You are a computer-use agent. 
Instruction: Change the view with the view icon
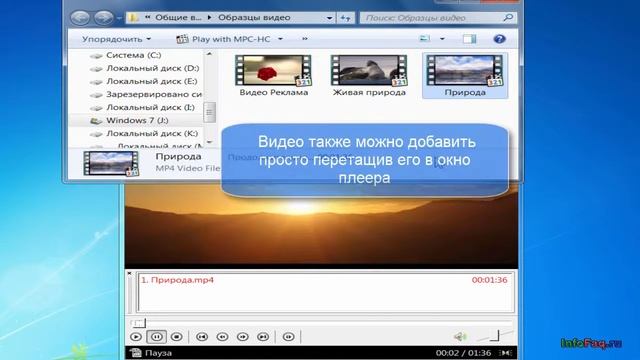pos(425,39)
